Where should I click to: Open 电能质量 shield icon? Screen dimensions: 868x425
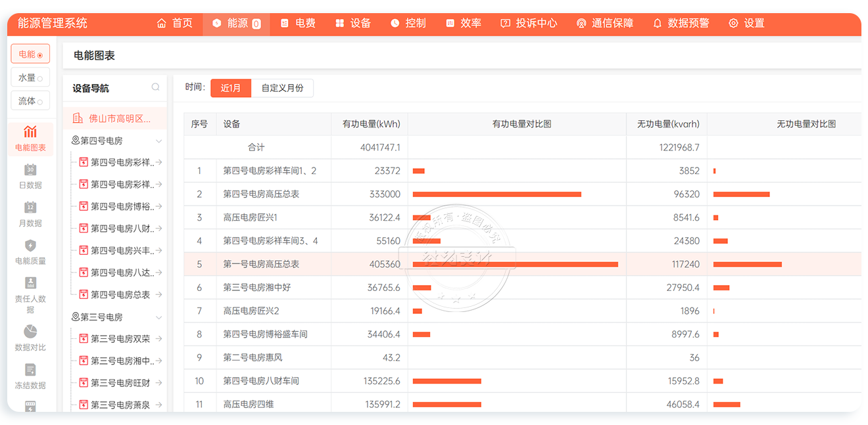click(x=30, y=246)
